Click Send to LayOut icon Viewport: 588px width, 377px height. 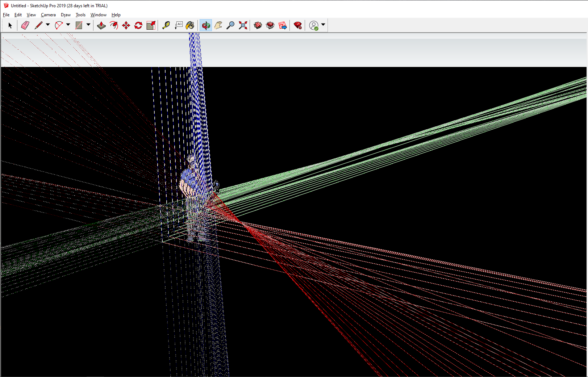tap(283, 25)
